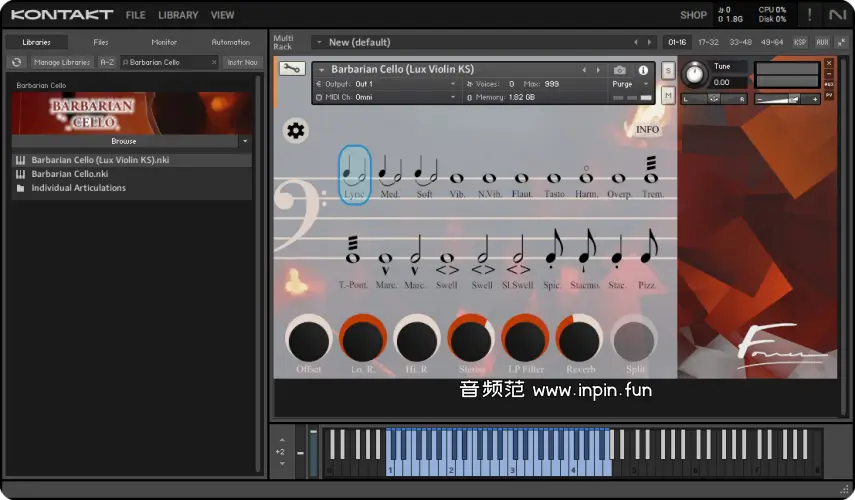Select the Harm. articulation note
The image size is (855, 500).
click(587, 176)
